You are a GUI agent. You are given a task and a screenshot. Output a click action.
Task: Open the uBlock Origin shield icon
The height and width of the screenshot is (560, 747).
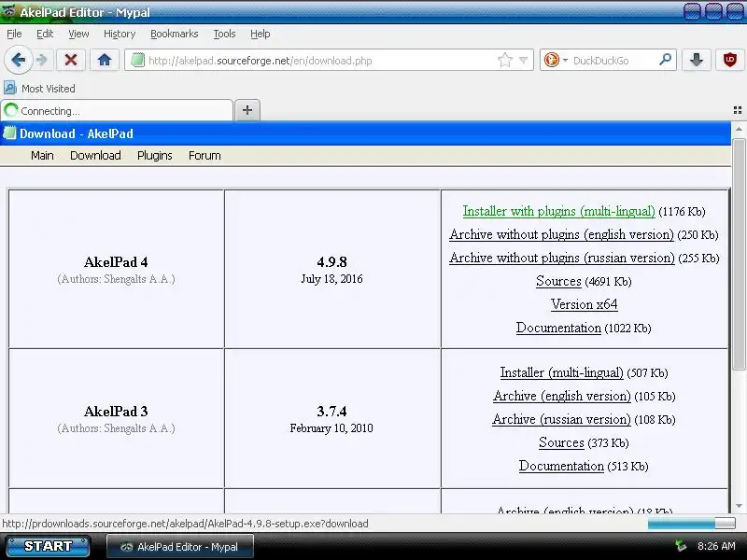tap(730, 60)
